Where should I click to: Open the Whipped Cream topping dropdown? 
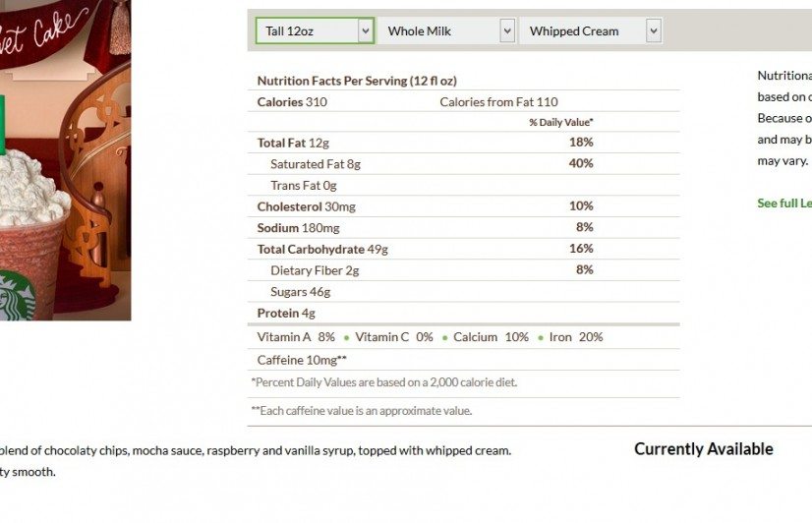click(591, 31)
